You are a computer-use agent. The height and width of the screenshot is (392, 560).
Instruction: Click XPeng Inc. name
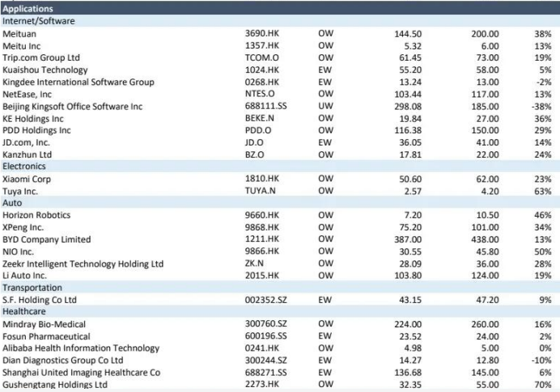pos(23,227)
